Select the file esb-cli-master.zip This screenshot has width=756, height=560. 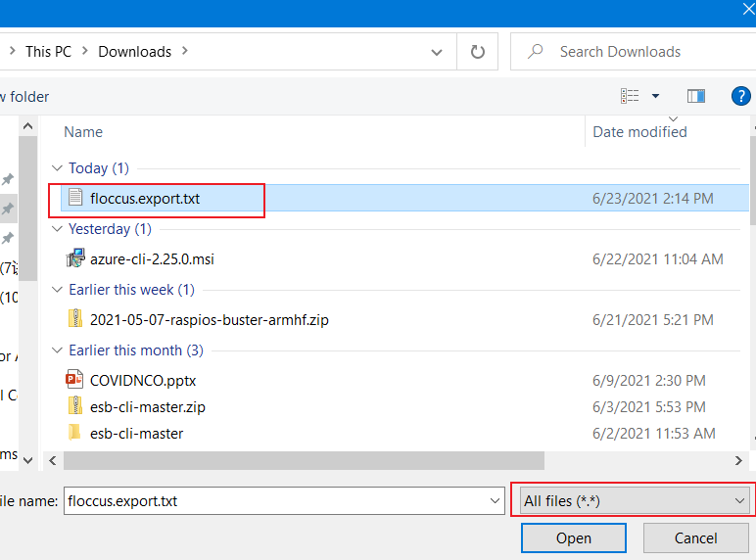click(x=148, y=407)
